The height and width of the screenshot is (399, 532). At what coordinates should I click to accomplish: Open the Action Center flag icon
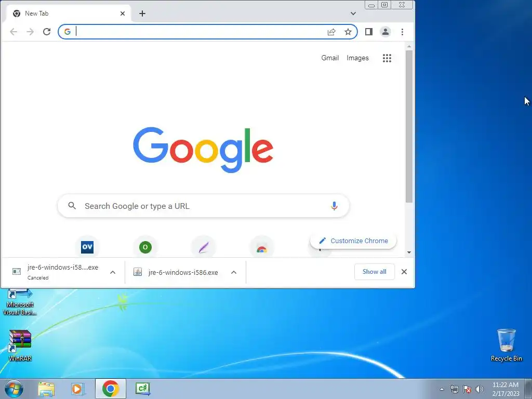467,389
